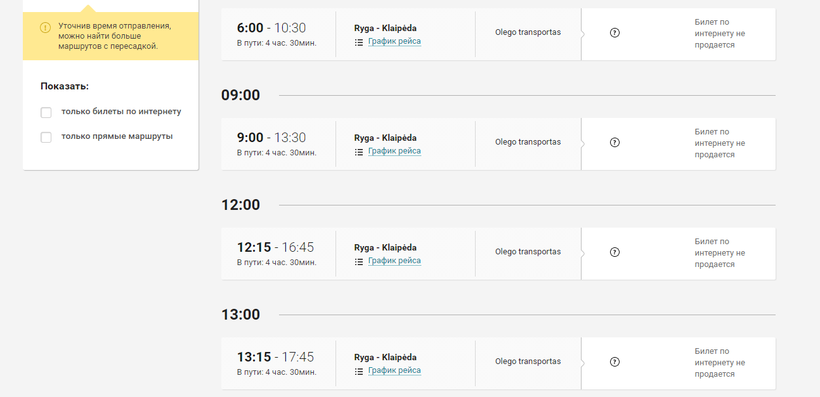Click 'Билет по интернету не продается' on 6:00 trip

pyautogui.click(x=720, y=33)
